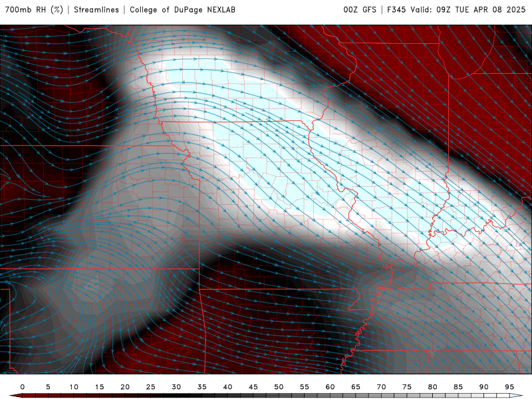Click the "70" colorbar label
The height and width of the screenshot is (399, 532).
pos(381,387)
